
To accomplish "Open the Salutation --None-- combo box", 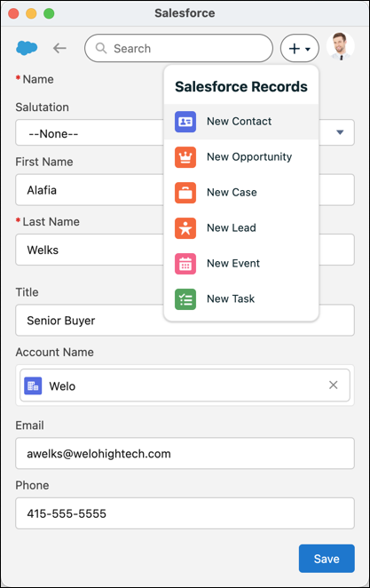I will 185,132.
